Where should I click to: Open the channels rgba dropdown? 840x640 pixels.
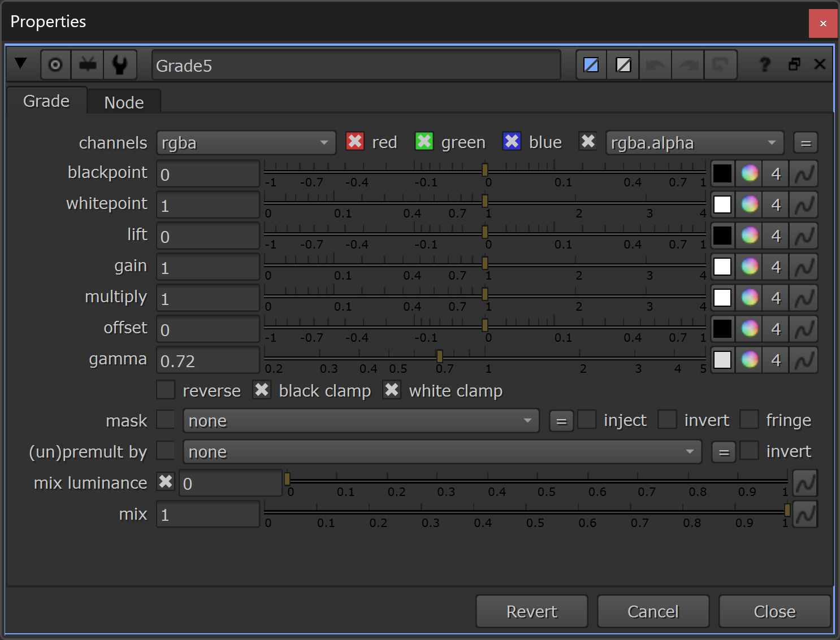(x=246, y=143)
